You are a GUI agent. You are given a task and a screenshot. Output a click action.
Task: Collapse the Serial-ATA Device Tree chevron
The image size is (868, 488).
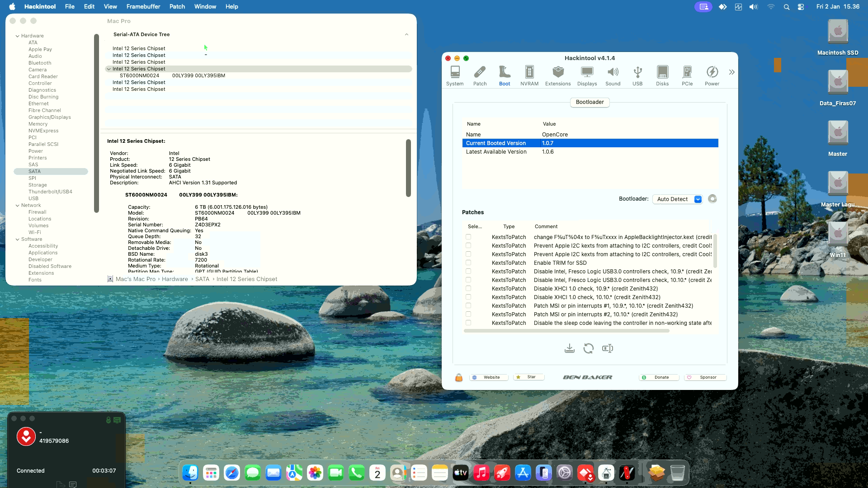point(406,34)
